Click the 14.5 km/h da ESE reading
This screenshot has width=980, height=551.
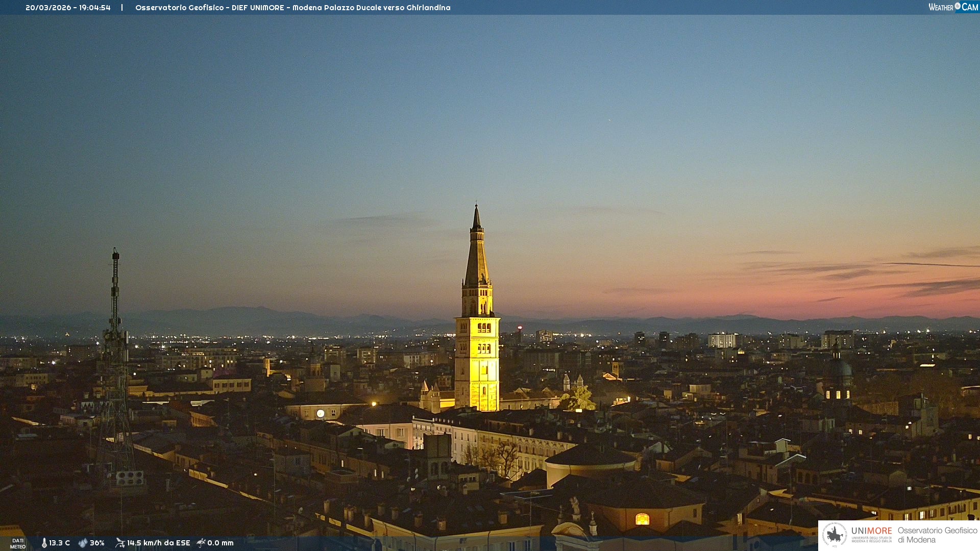[158, 543]
